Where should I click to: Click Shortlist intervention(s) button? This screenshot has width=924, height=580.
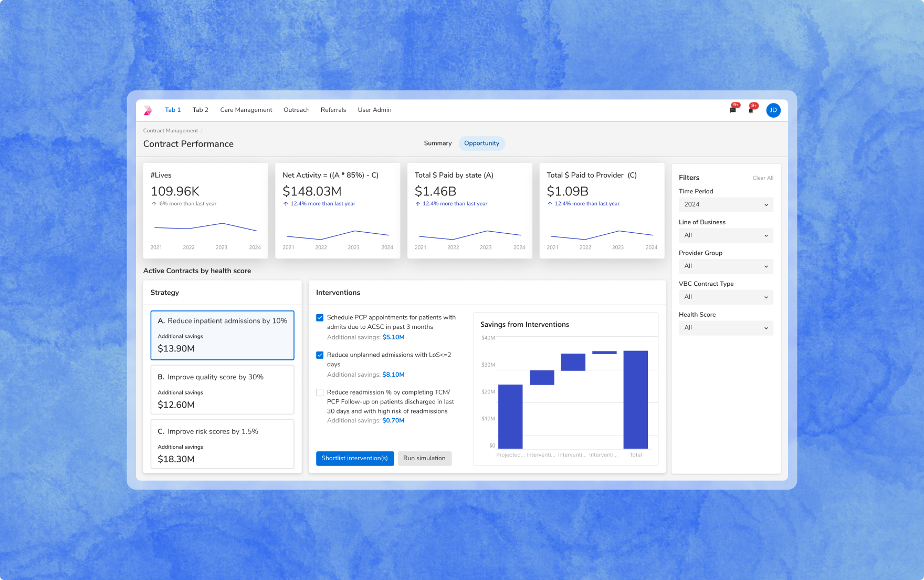(x=355, y=459)
